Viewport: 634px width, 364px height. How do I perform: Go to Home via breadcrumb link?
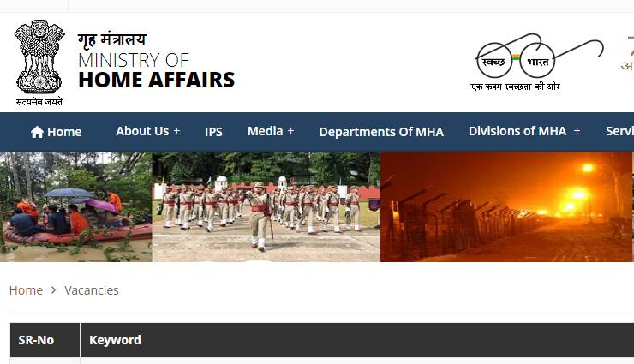(26, 290)
